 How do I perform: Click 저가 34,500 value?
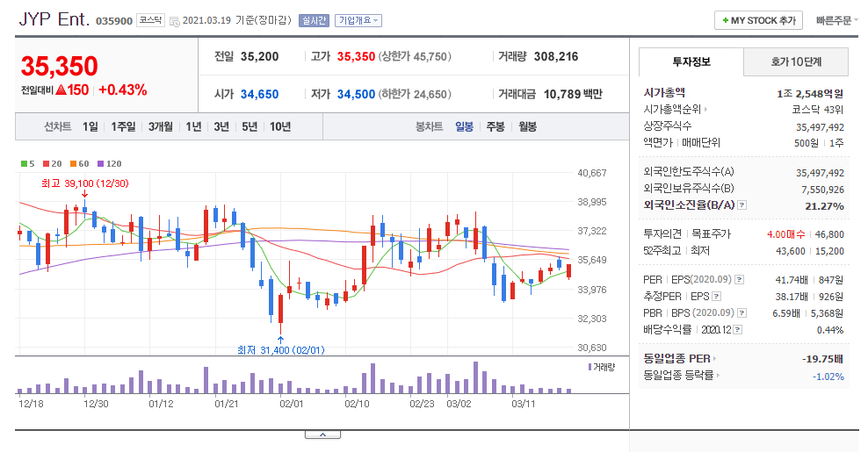[x=356, y=94]
